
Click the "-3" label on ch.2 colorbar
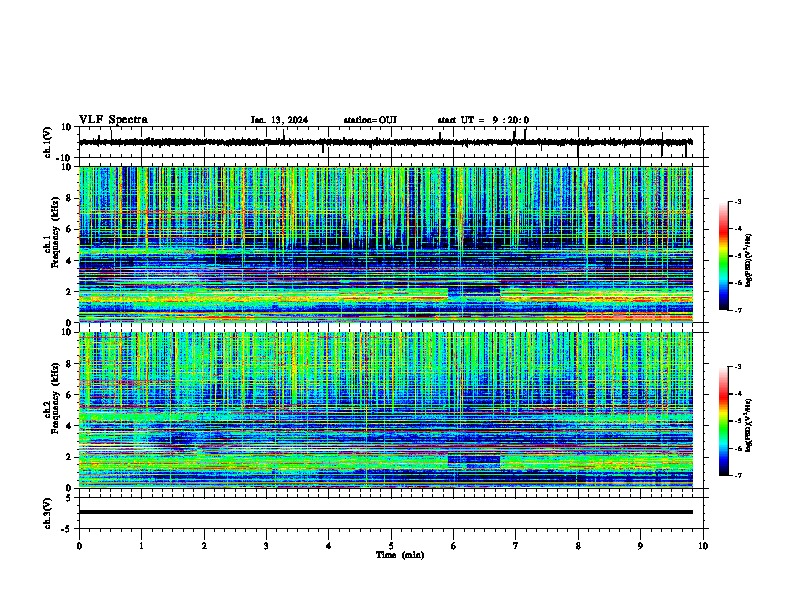tap(738, 367)
